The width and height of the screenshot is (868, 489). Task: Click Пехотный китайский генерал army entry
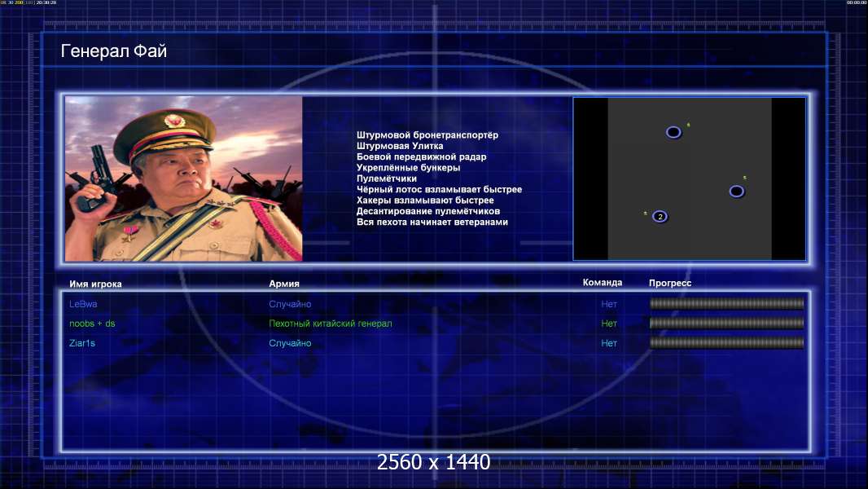tap(331, 324)
